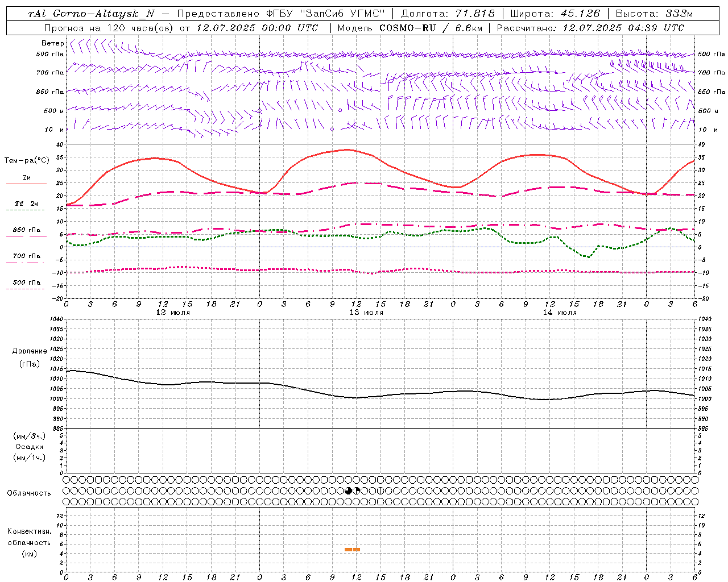The width and height of the screenshot is (728, 582).
Task: Click the dotted line sample under 500 гПа legend
Action: [x=25, y=289]
